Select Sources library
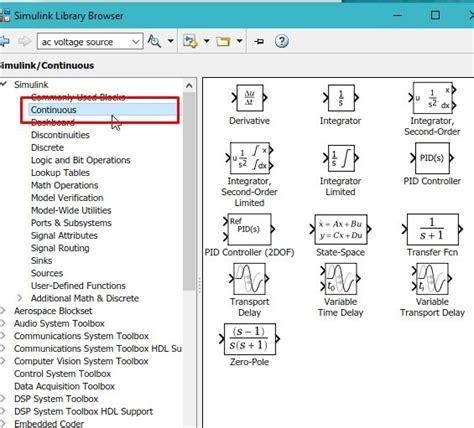 (x=47, y=273)
